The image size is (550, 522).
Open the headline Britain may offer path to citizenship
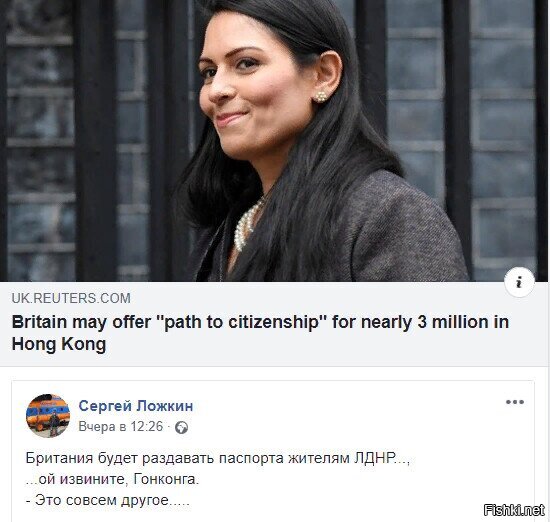(x=260, y=333)
